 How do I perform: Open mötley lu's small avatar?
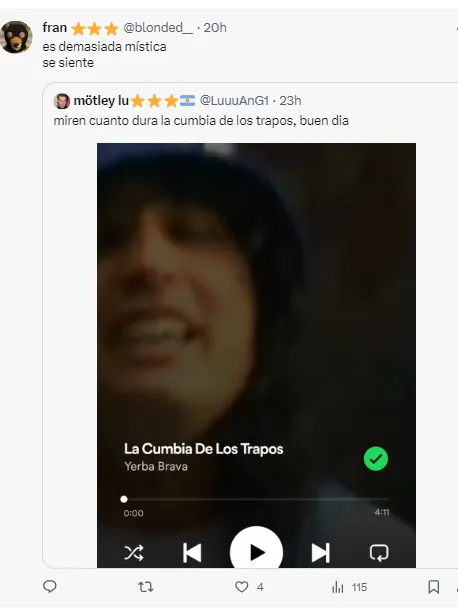tap(62, 101)
